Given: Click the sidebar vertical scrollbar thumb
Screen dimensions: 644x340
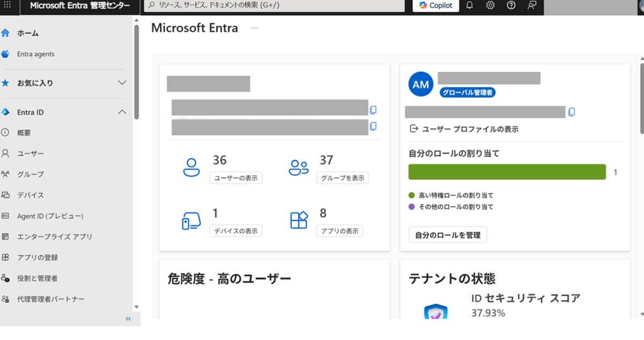Looking at the screenshot, I should (x=136, y=71).
